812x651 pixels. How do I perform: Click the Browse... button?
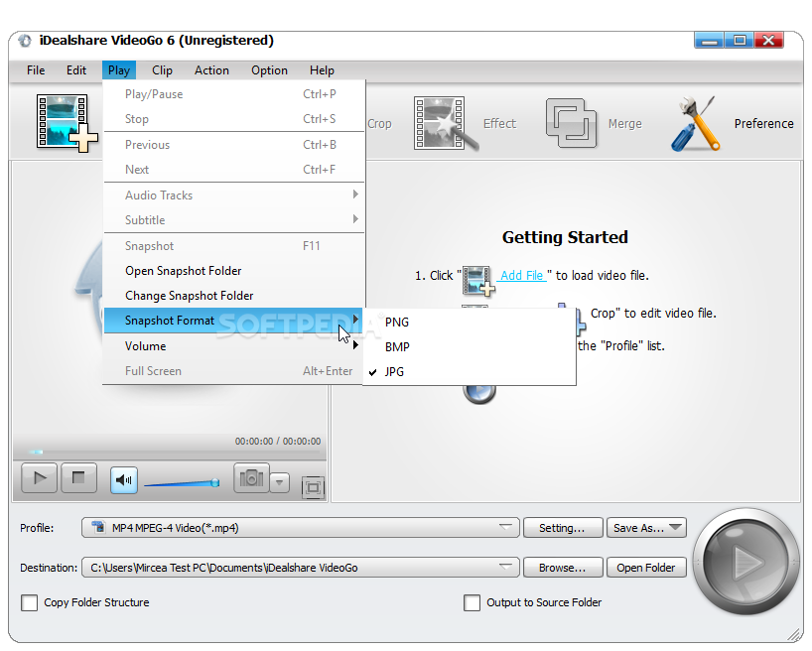coord(563,568)
